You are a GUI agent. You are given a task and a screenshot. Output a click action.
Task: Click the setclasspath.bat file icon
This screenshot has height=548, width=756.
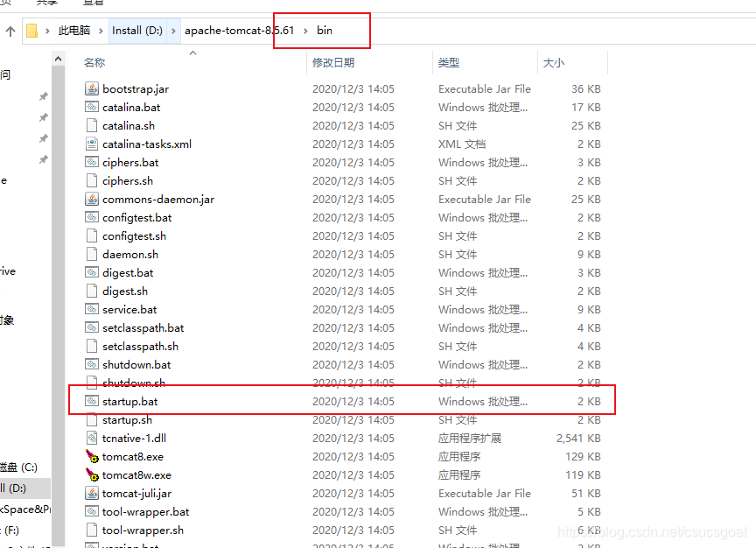[92, 327]
